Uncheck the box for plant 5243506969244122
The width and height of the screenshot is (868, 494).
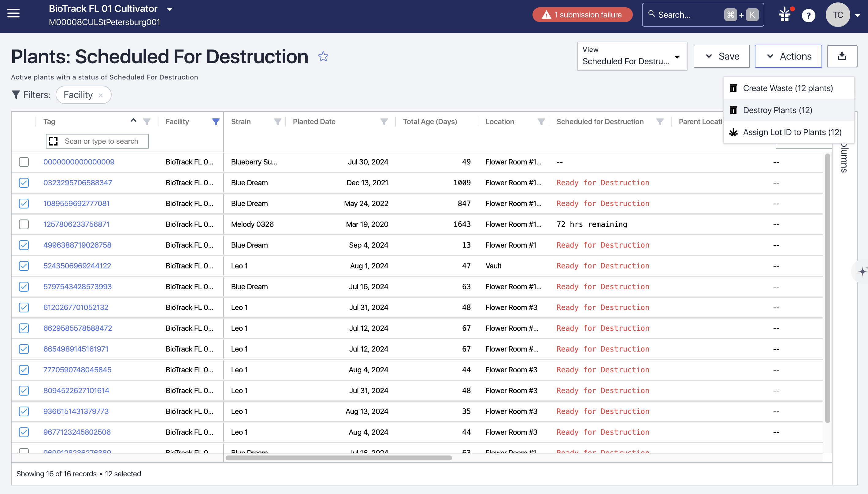24,266
